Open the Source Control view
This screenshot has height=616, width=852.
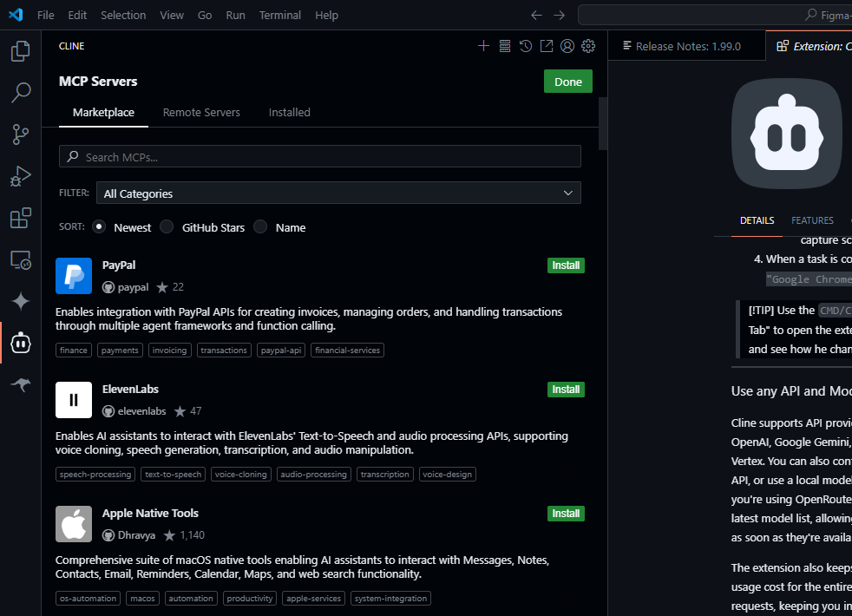[21, 134]
